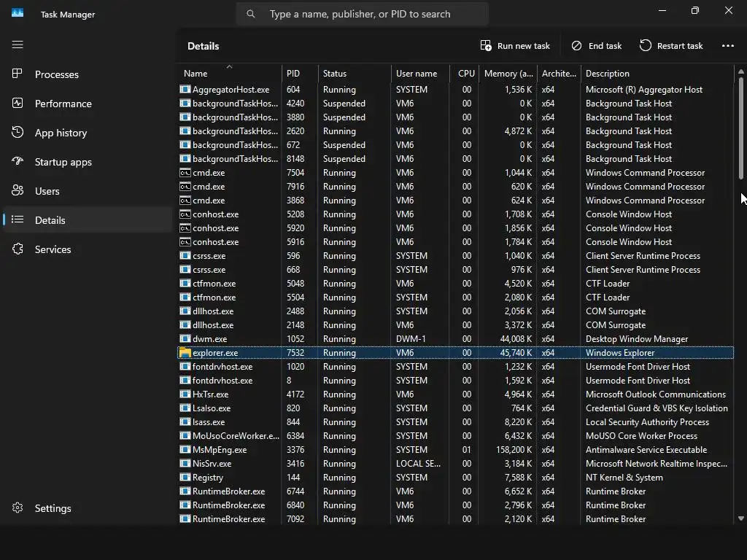Sort by the Status column header
Image resolution: width=747 pixels, height=560 pixels.
coord(355,73)
